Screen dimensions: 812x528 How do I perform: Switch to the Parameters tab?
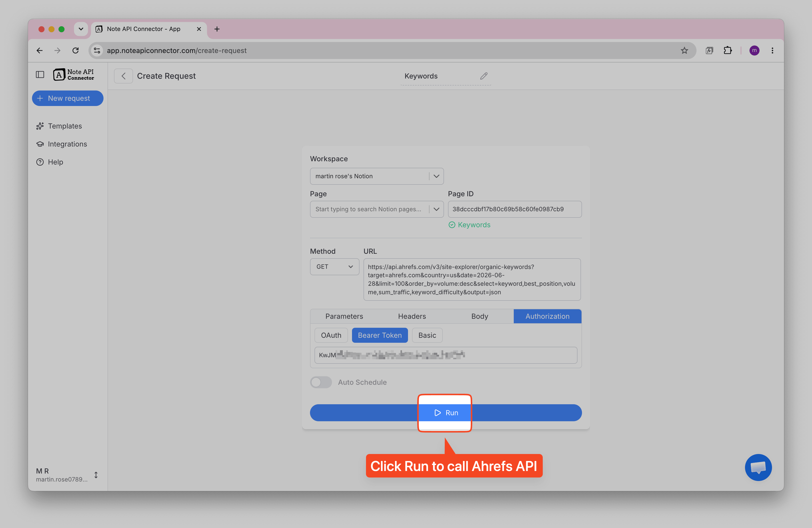[344, 316]
